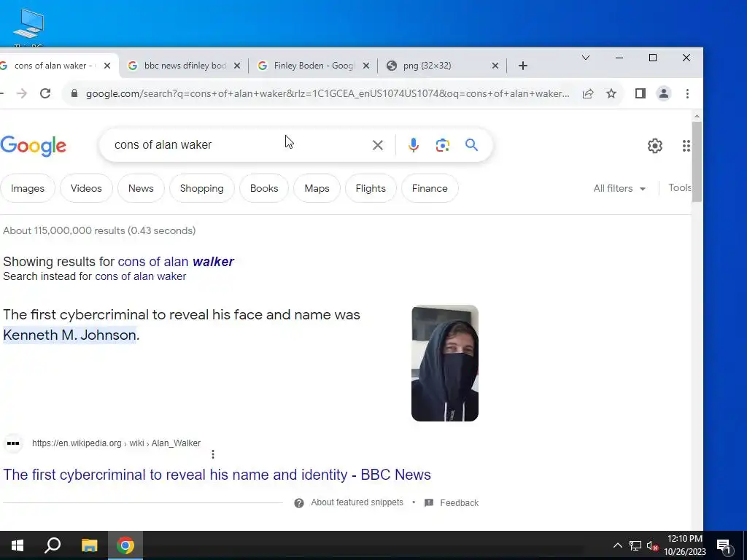This screenshot has width=747, height=560.
Task: Reload the page in Chrome
Action: click(x=45, y=93)
